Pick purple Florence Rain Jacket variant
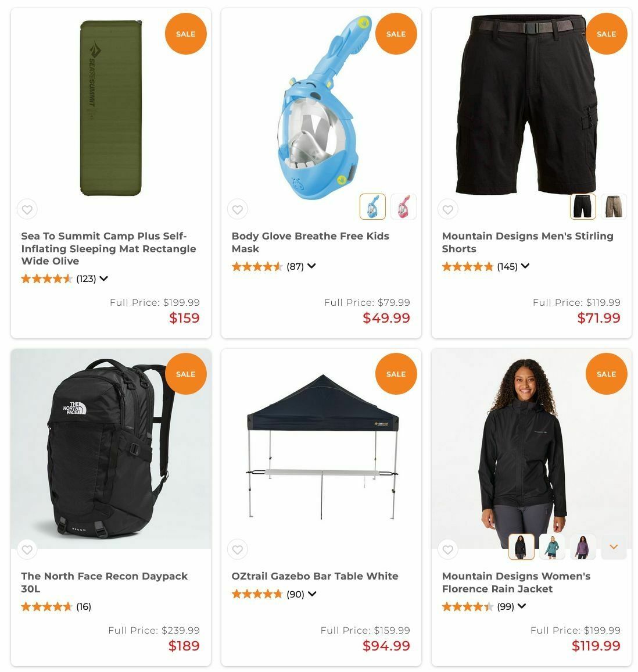Viewport: 638px width, 672px height. tap(583, 547)
